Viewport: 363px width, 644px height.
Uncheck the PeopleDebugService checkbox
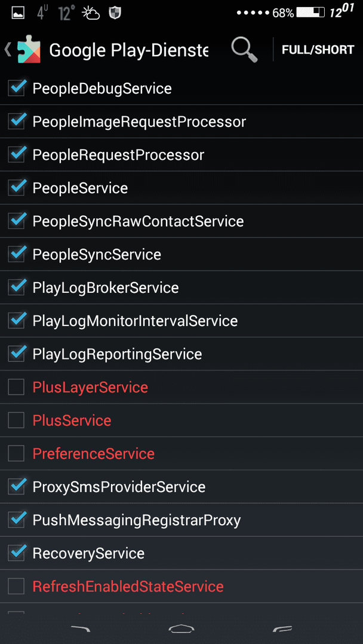(x=17, y=88)
